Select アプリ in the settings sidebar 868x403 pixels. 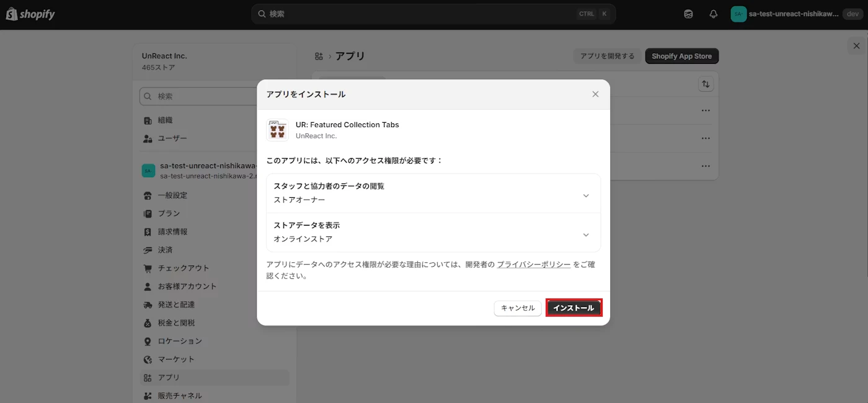tap(214, 378)
